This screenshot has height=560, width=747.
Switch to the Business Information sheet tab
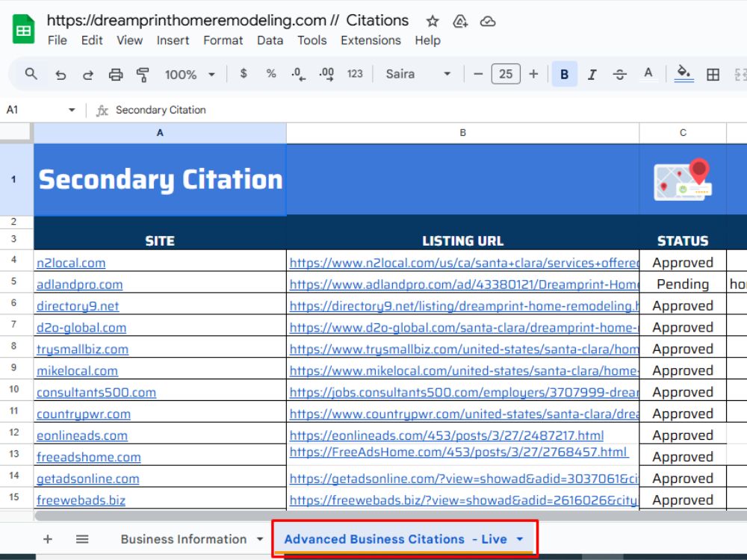[184, 539]
